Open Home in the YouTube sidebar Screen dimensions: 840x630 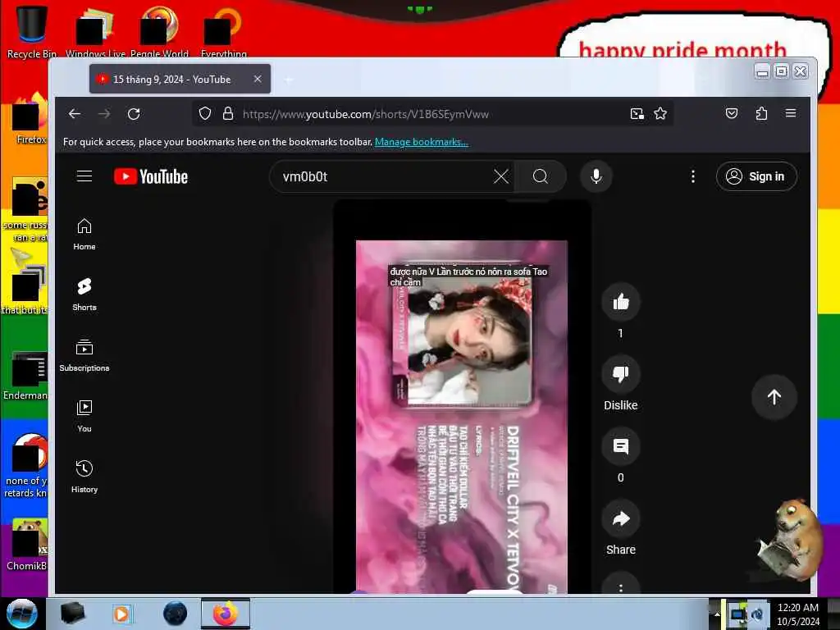(84, 235)
